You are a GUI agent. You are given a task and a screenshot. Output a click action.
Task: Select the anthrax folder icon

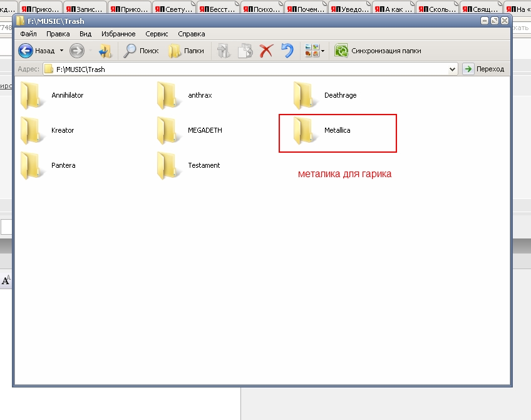tap(169, 96)
